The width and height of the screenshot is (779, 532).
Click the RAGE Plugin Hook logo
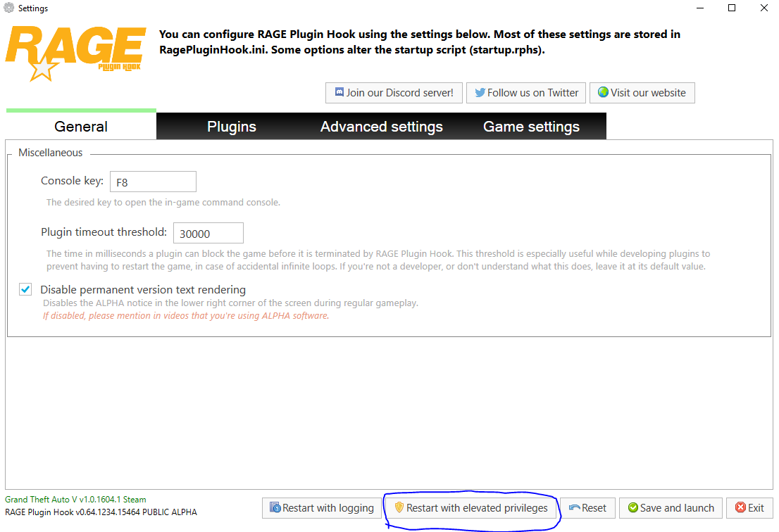[x=75, y=53]
